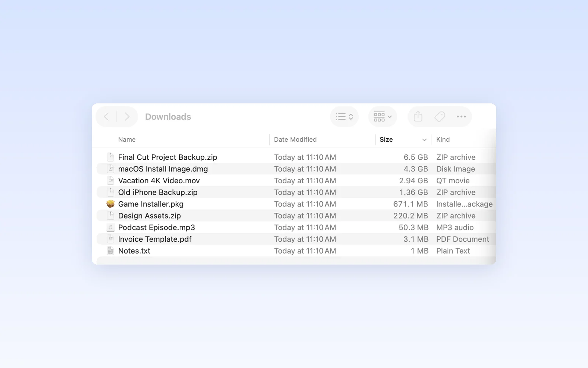
Task: Click the Downloads window title
Action: pos(168,117)
